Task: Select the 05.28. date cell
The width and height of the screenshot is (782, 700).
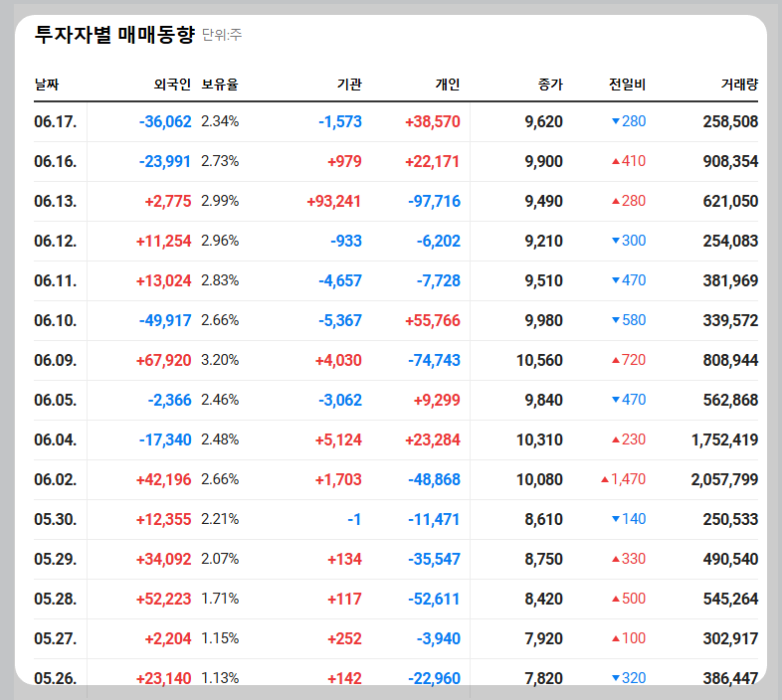Action: tap(56, 600)
